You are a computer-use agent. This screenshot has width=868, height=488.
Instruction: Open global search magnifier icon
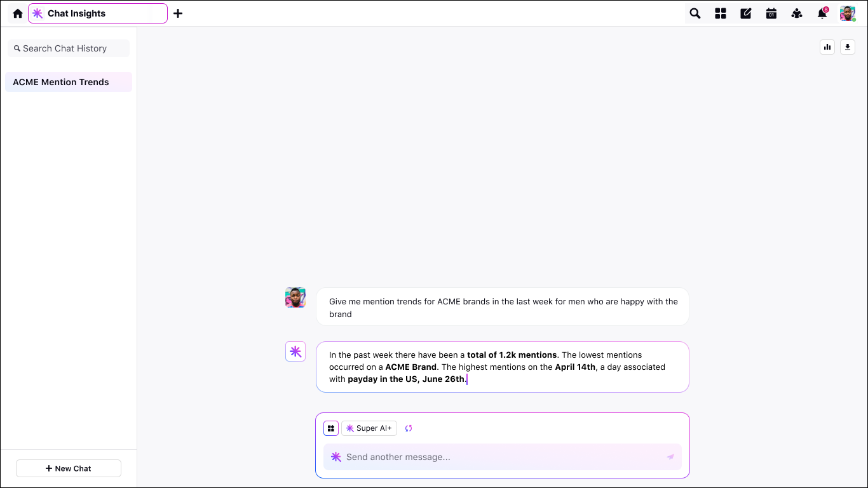coord(695,13)
